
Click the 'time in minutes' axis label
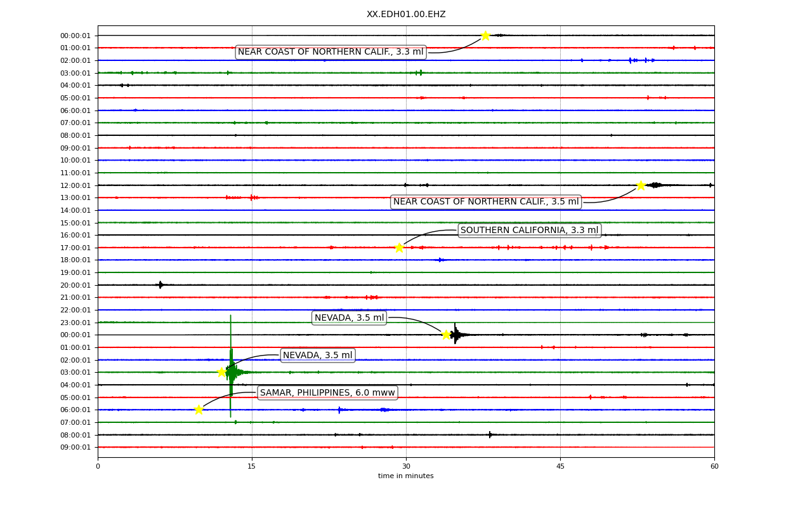coord(406,476)
